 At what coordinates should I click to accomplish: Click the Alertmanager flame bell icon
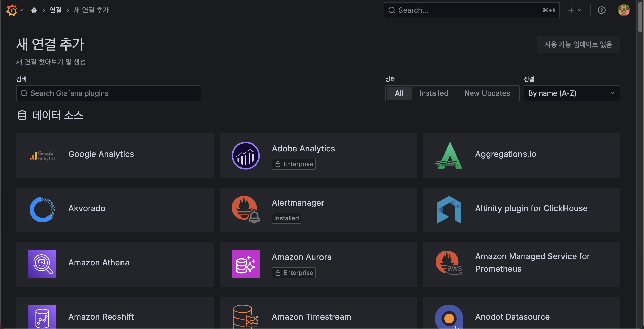(246, 210)
